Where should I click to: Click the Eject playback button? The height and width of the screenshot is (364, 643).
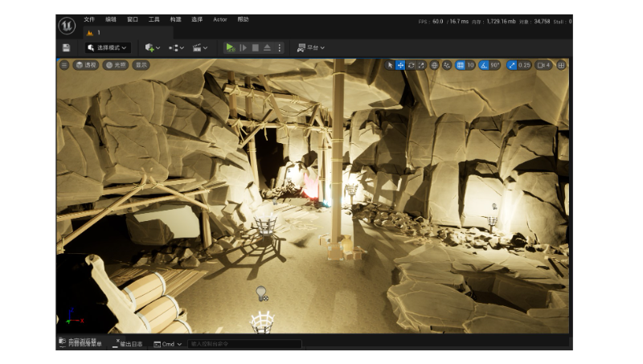(x=267, y=47)
